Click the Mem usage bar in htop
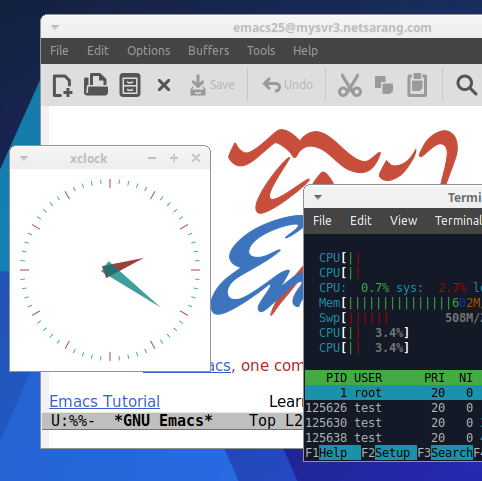 click(x=400, y=303)
